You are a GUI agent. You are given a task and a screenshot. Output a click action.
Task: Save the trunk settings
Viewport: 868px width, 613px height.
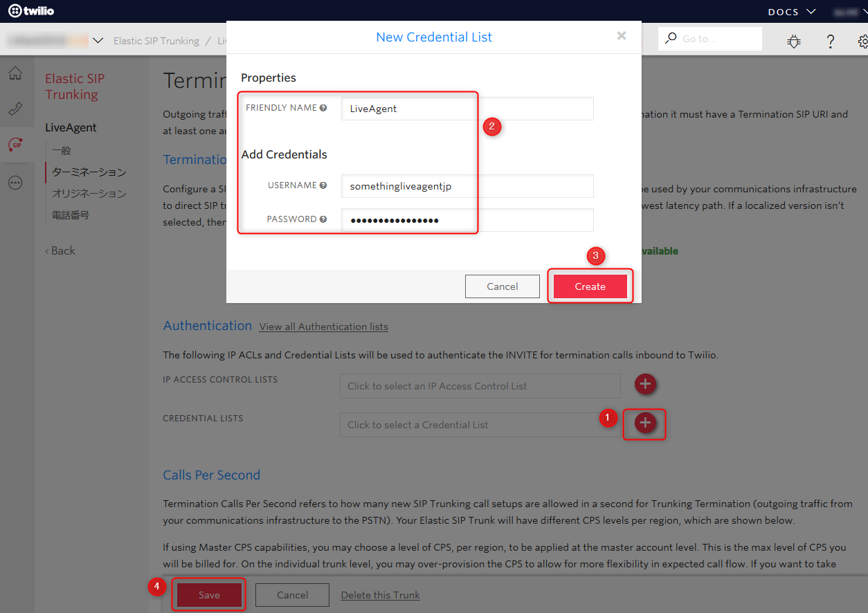click(x=209, y=595)
